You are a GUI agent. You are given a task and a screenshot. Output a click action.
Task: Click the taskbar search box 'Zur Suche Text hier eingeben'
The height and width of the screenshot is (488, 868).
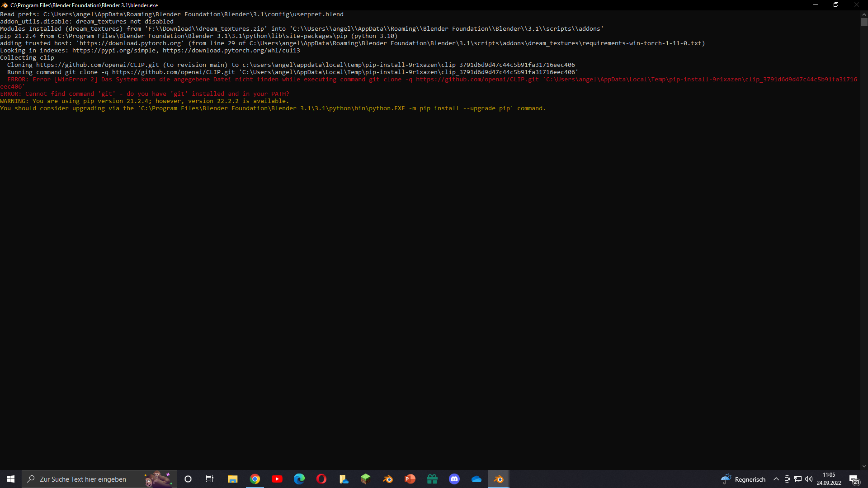tap(99, 479)
